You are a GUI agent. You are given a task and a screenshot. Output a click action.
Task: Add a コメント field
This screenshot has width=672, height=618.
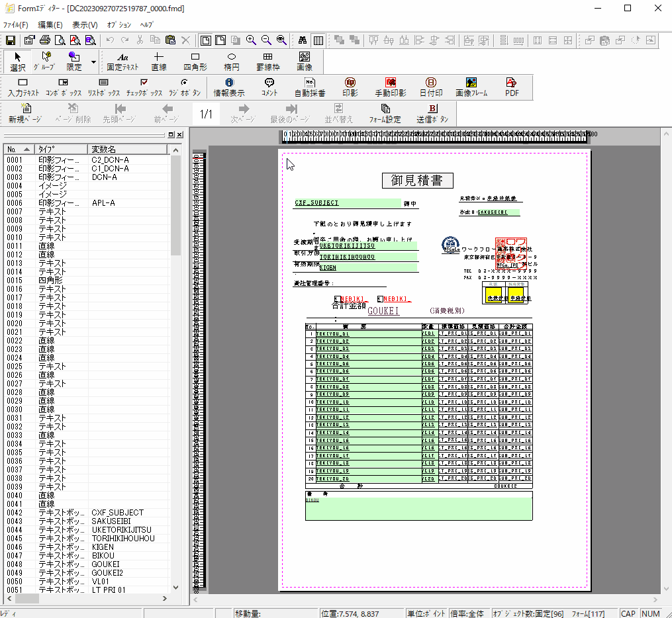(x=269, y=87)
